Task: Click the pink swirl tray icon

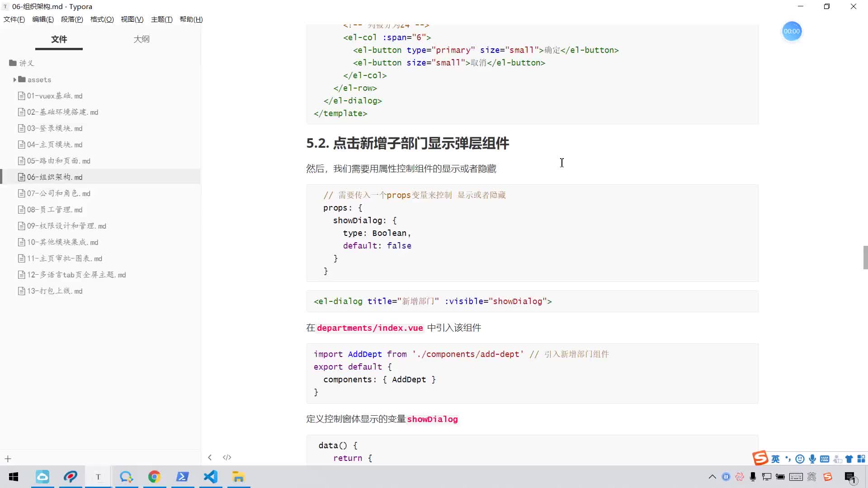Action: (x=740, y=477)
